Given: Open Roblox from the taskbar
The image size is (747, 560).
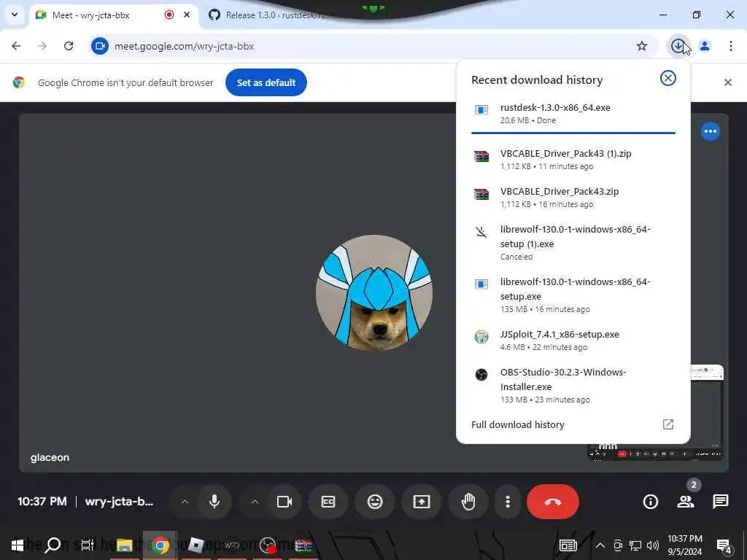Looking at the screenshot, I should coord(196,545).
